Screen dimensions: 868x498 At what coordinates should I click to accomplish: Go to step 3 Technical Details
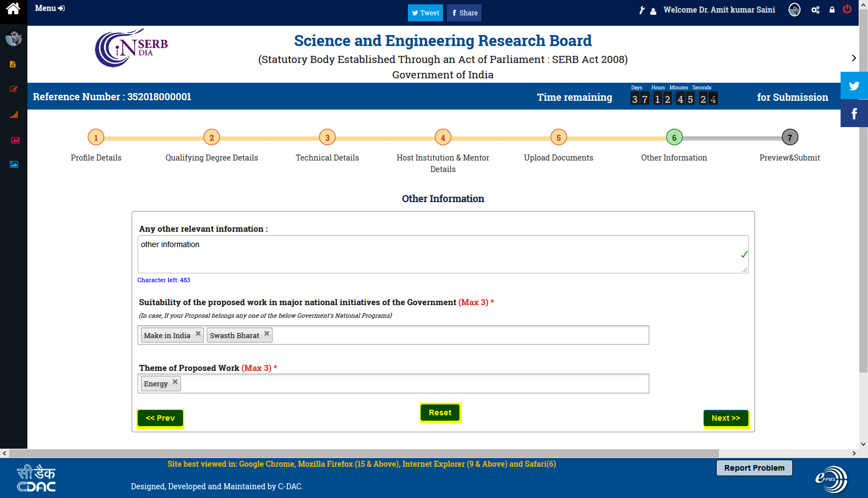327,138
